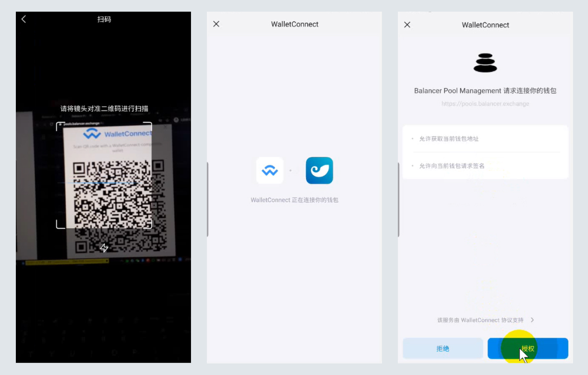588x375 pixels.
Task: Click the 允许向当前钱包请求签名 permission row
Action: click(485, 166)
